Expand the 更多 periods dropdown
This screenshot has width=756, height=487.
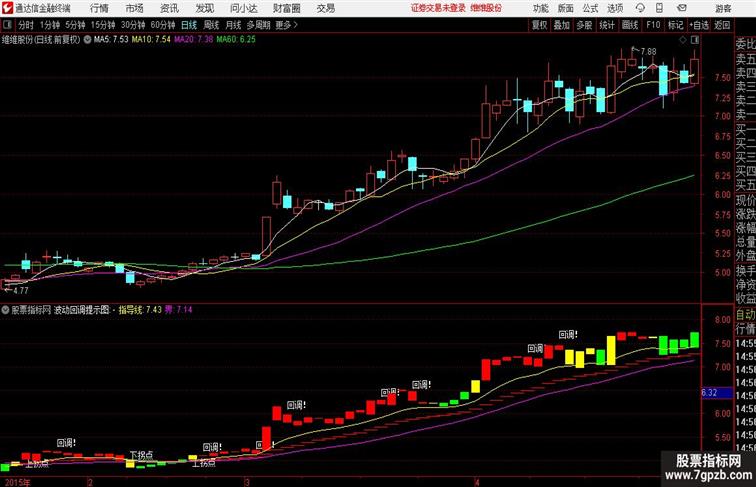tap(286, 25)
